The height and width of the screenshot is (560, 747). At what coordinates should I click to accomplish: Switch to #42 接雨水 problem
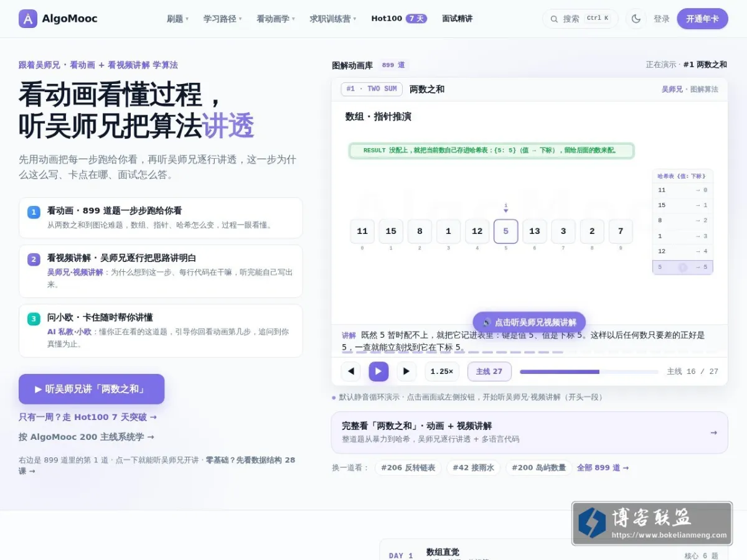pyautogui.click(x=474, y=468)
